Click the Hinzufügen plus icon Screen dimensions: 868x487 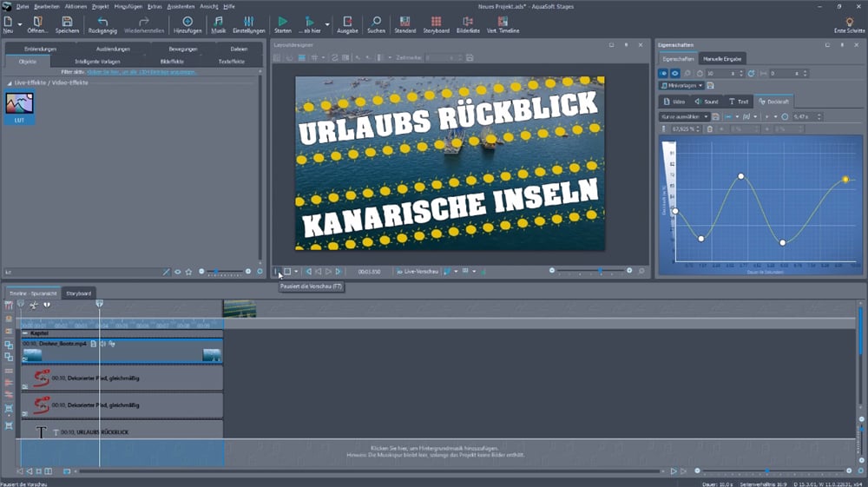pyautogui.click(x=187, y=21)
